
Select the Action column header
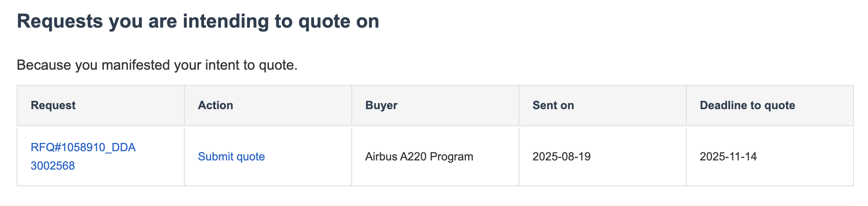[215, 105]
